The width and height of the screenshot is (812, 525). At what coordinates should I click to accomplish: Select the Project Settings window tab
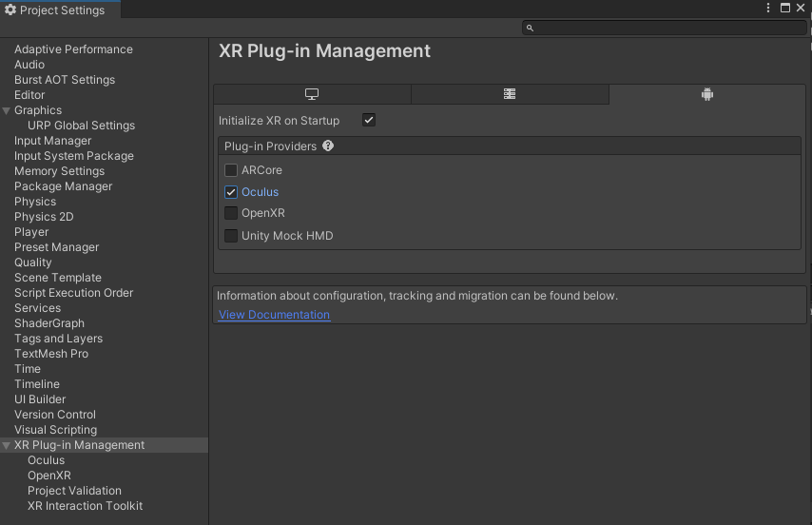pyautogui.click(x=60, y=10)
